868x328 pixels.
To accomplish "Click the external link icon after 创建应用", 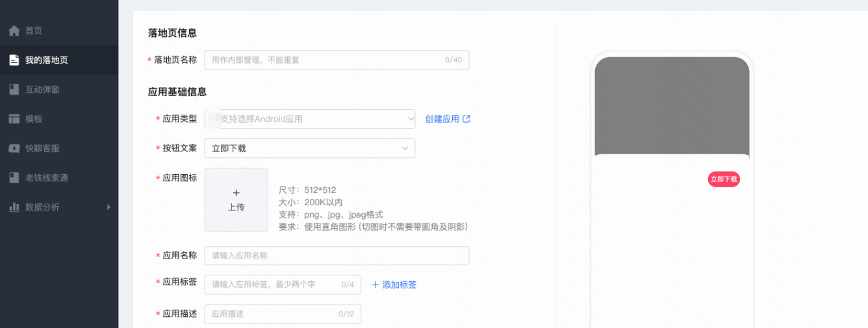I will [466, 119].
